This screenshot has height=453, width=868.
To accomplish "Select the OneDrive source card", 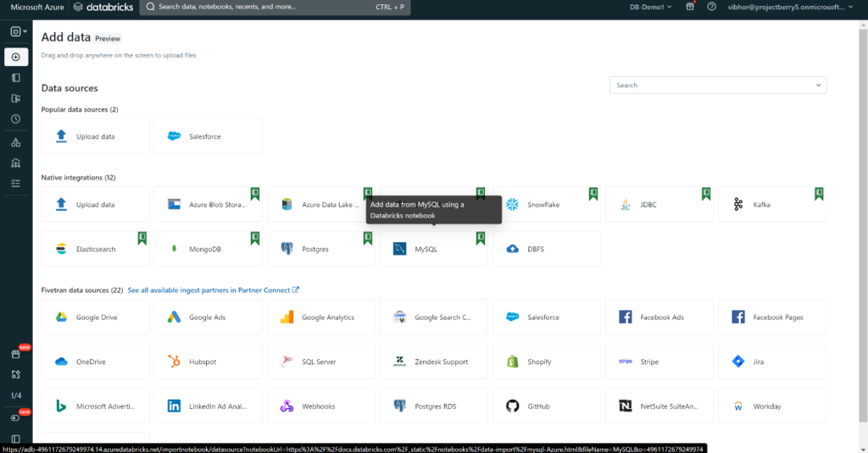I will (x=95, y=362).
